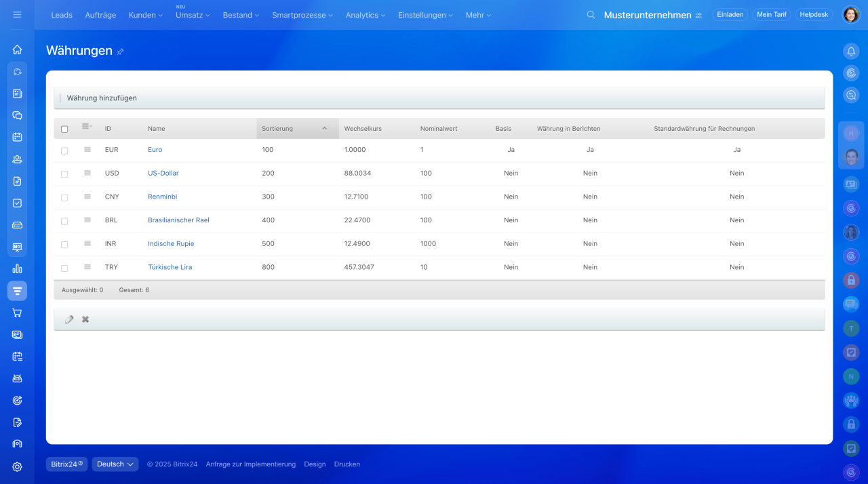The image size is (868, 484).
Task: Click the edit pencil icon below table
Action: pos(69,319)
